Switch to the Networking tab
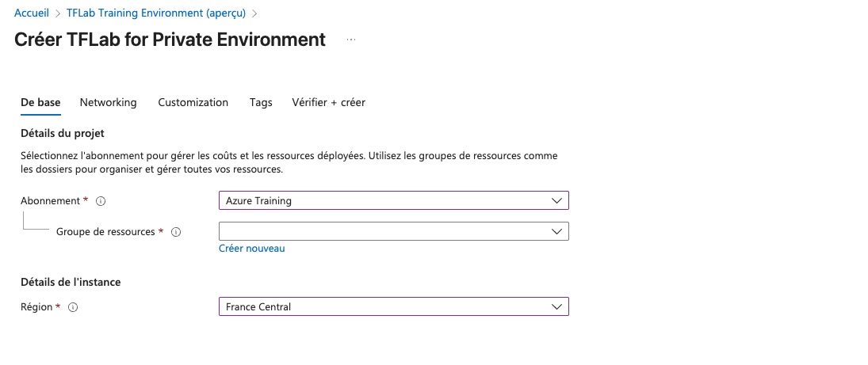The width and height of the screenshot is (868, 365). (x=108, y=103)
